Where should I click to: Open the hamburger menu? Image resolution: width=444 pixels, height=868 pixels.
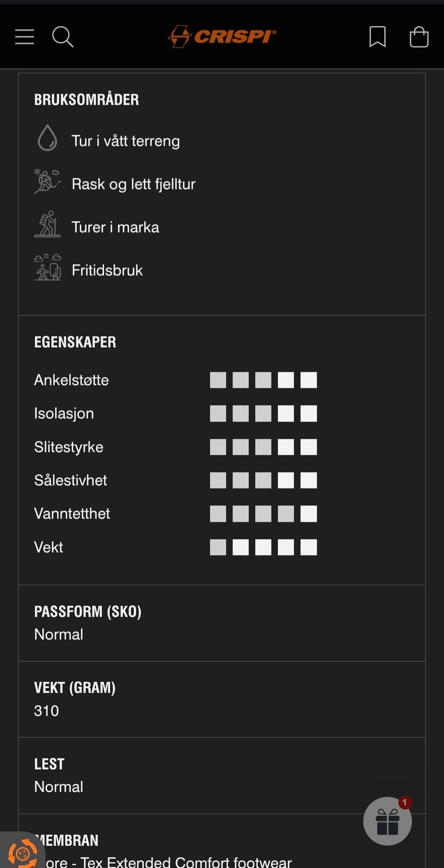tap(25, 37)
